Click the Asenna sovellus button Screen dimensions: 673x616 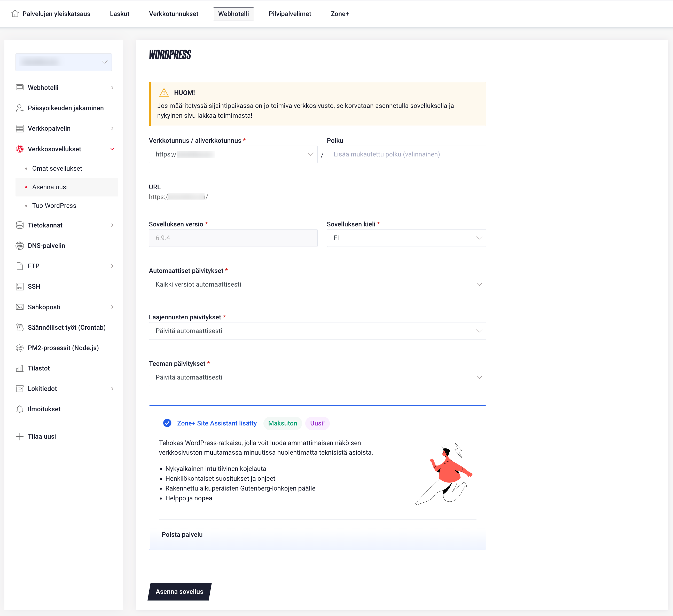coord(179,592)
